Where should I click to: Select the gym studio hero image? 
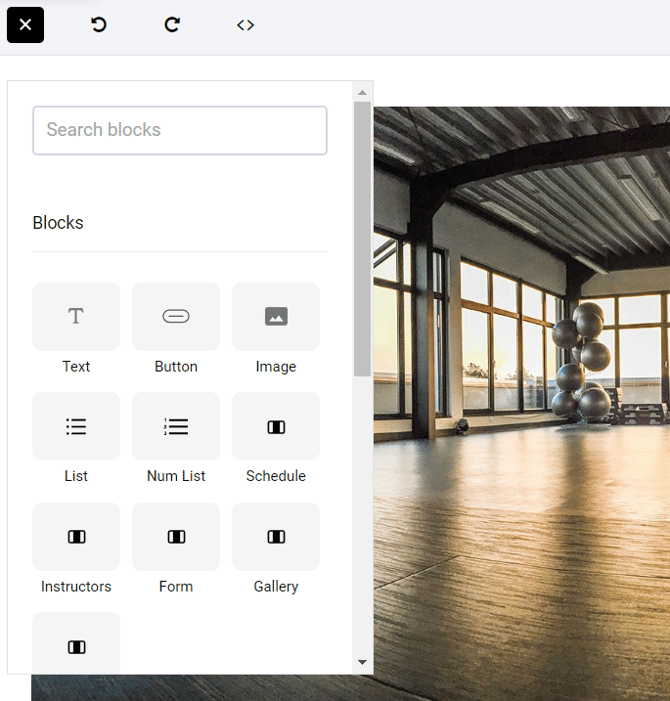[x=520, y=400]
